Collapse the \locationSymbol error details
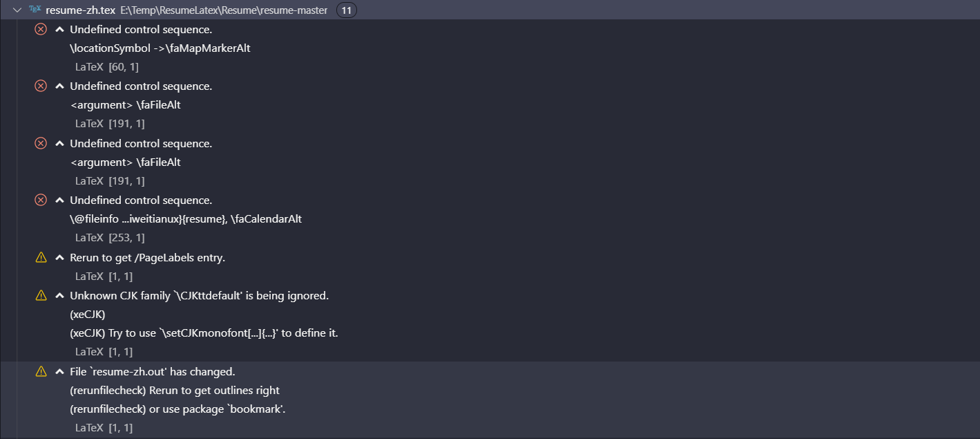The image size is (980, 439). click(x=59, y=29)
